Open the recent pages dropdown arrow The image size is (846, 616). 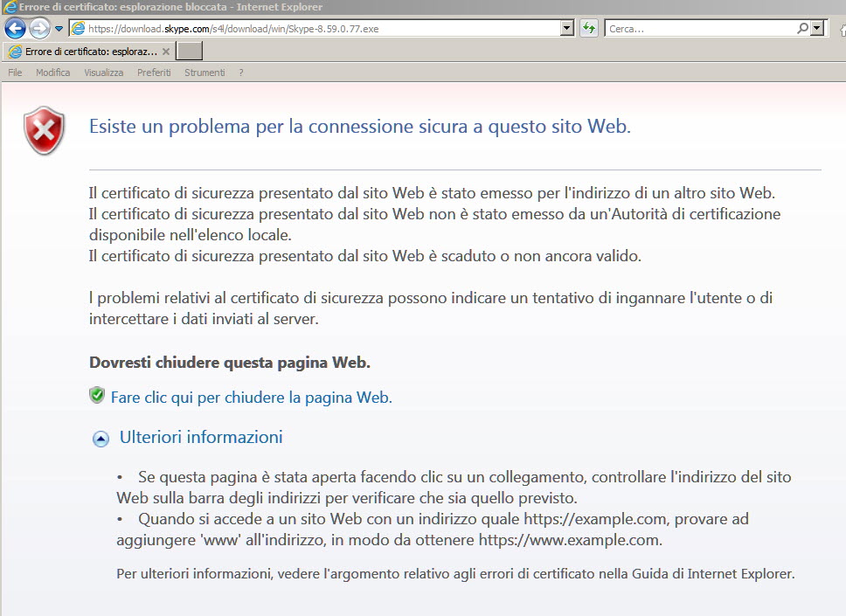click(x=59, y=29)
